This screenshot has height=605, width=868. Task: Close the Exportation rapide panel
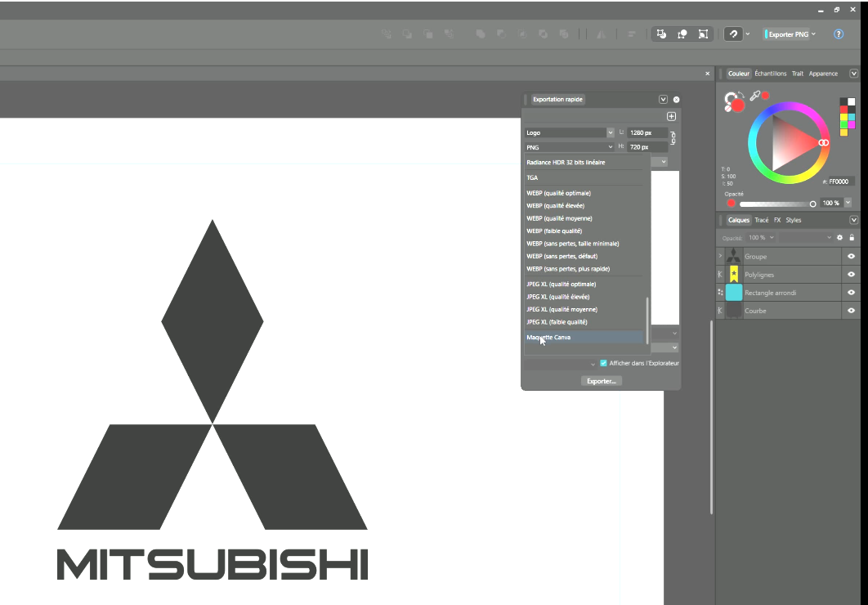point(676,100)
